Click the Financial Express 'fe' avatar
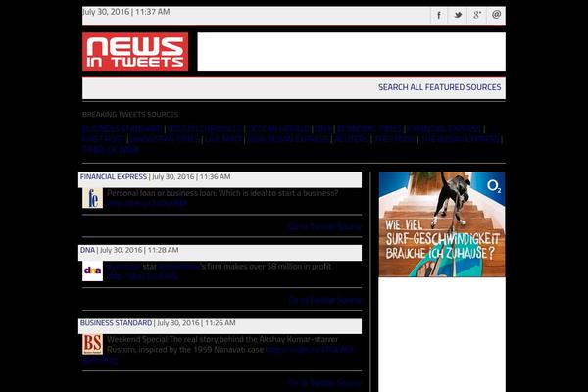The image size is (588, 392). click(93, 198)
